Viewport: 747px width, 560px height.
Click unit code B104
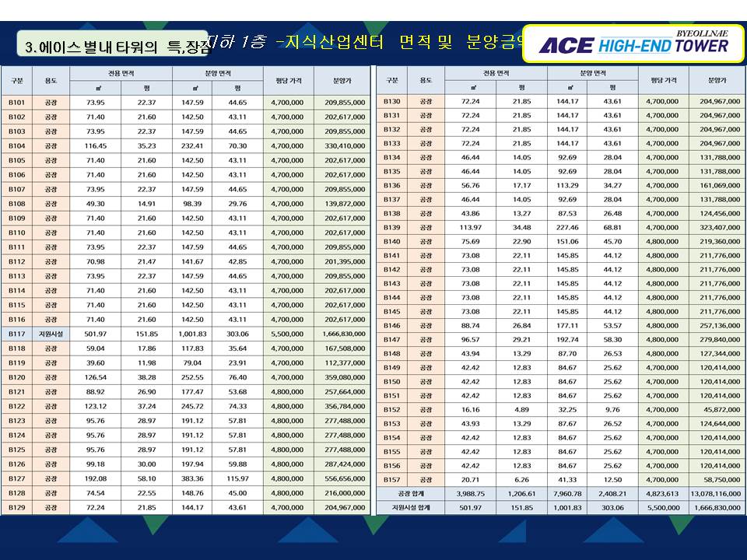pyautogui.click(x=16, y=145)
